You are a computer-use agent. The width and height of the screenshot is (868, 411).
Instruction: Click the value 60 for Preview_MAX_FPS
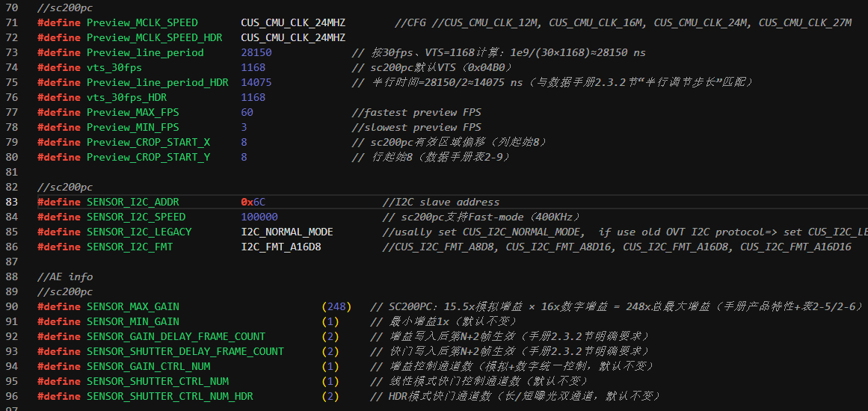(247, 112)
